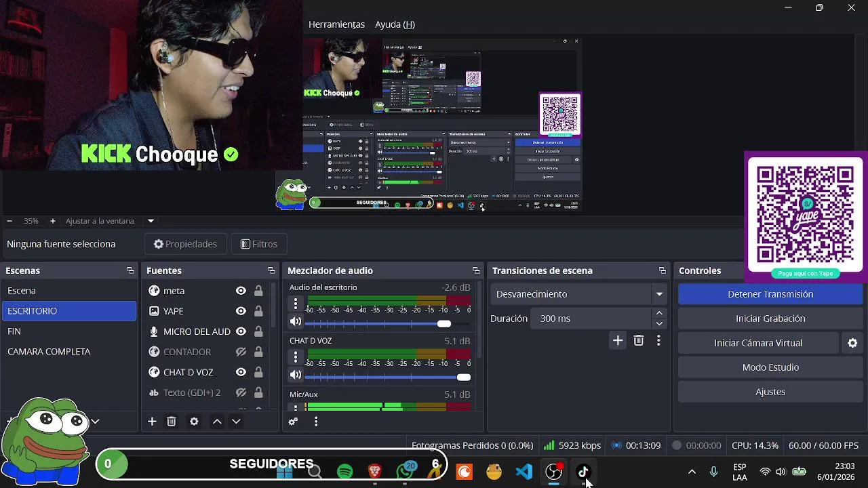Open the Ayuda (H) menu
Image resolution: width=868 pixels, height=488 pixels.
395,24
